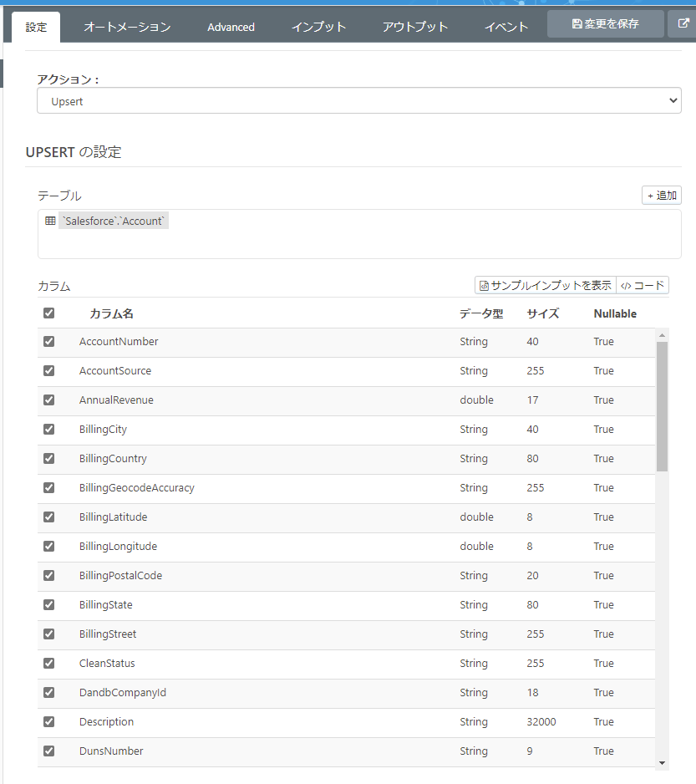
Task: Click the column list scrollbar thumb
Action: (x=662, y=405)
